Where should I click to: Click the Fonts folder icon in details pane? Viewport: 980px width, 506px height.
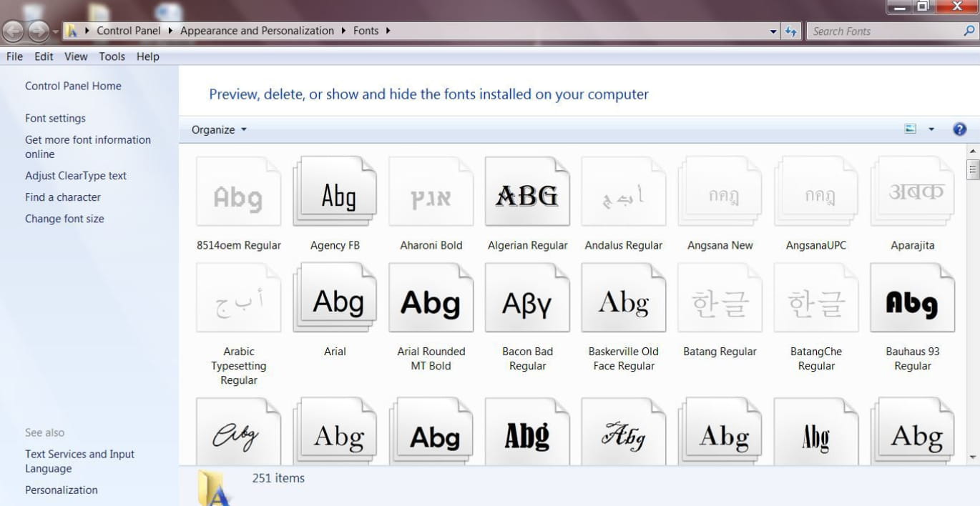214,487
